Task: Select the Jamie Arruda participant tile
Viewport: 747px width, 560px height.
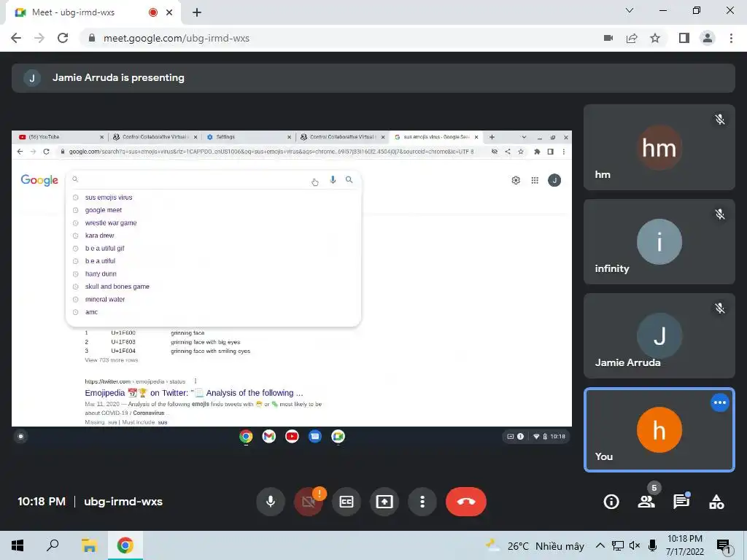Action: (659, 335)
